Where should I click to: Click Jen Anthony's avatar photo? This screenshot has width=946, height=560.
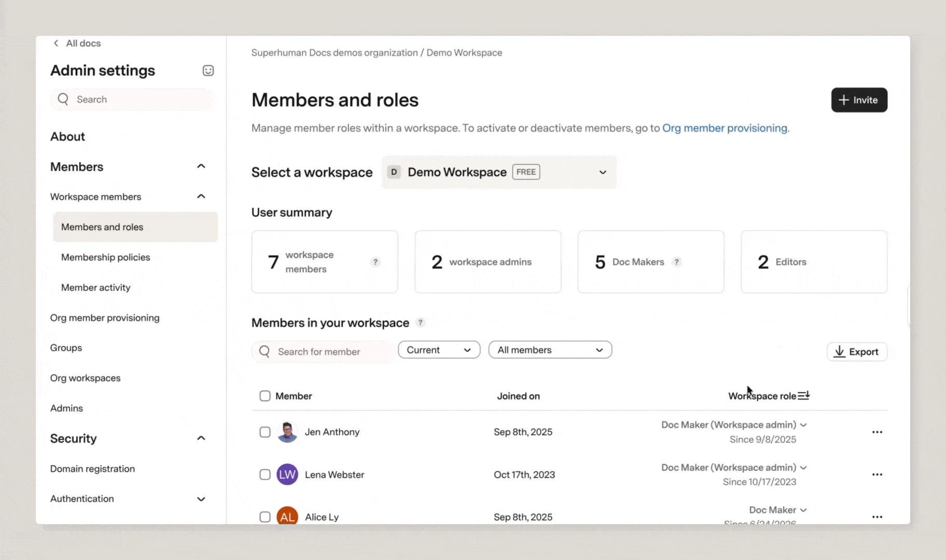coord(287,432)
